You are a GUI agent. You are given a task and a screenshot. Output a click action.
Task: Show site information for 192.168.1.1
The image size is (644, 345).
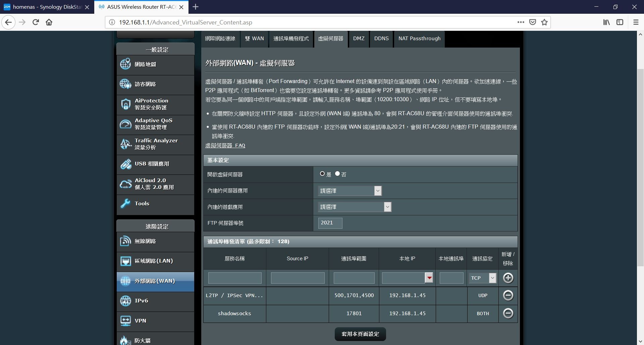click(x=112, y=22)
